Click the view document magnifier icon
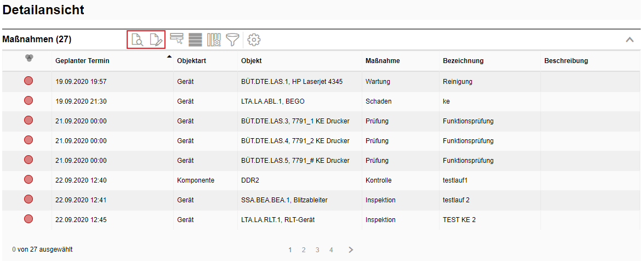Screen dimensions: 644x261 tap(137, 39)
